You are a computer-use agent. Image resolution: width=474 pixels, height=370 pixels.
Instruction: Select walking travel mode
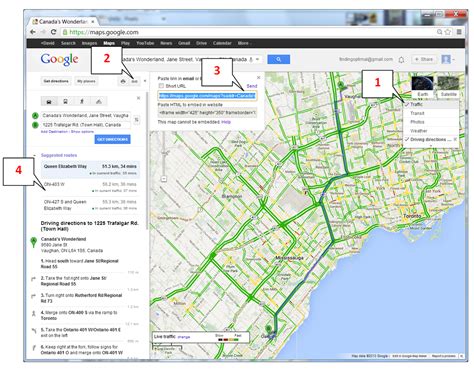coord(82,101)
